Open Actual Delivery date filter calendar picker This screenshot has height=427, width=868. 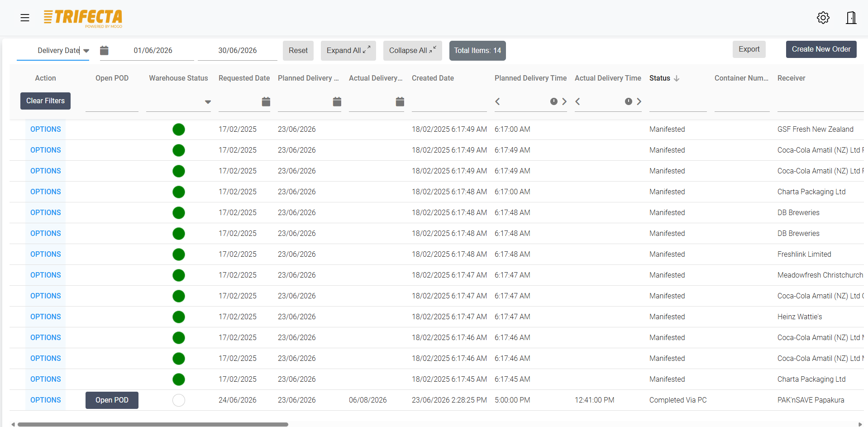click(x=400, y=101)
